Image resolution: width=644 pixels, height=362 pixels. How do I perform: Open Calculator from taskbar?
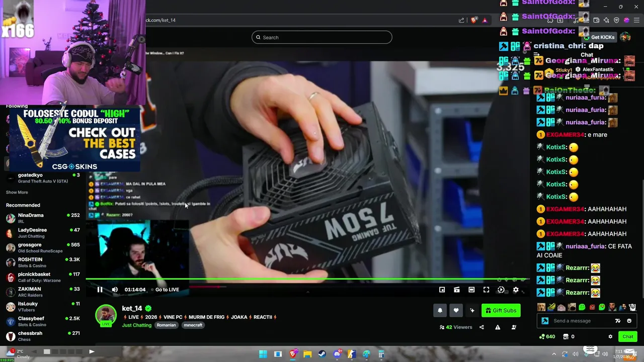tap(381, 354)
